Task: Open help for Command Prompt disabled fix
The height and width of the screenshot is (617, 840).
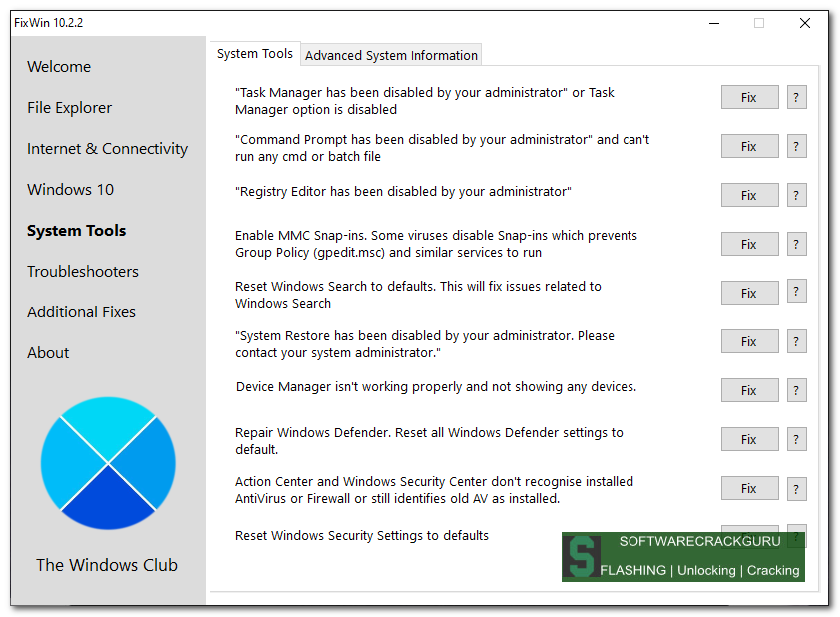Action: pyautogui.click(x=796, y=146)
